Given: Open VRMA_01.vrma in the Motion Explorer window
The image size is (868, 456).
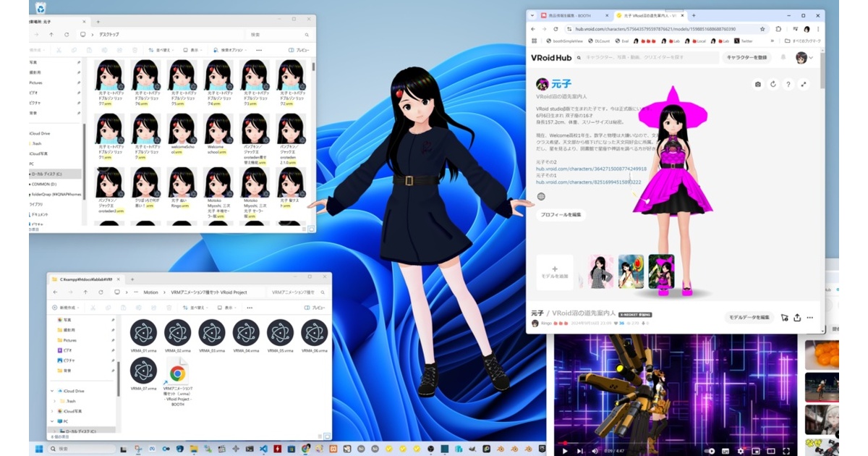Looking at the screenshot, I should point(143,337).
